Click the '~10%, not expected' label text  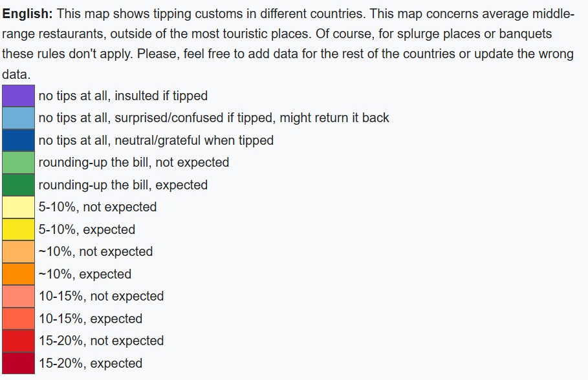pyautogui.click(x=96, y=251)
